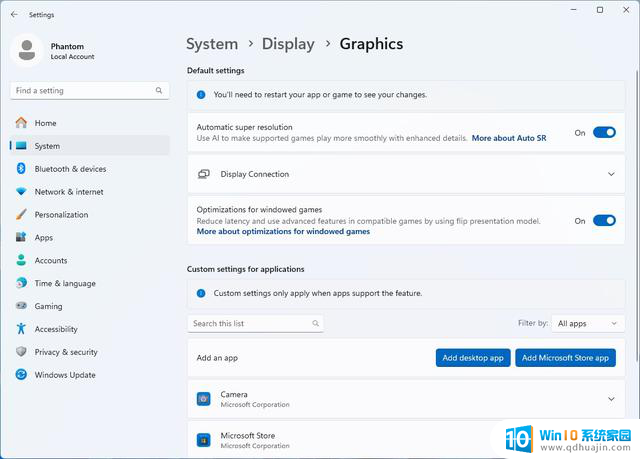The width and height of the screenshot is (640, 459).
Task: Click the info icon beside restart notice
Action: [x=201, y=95]
